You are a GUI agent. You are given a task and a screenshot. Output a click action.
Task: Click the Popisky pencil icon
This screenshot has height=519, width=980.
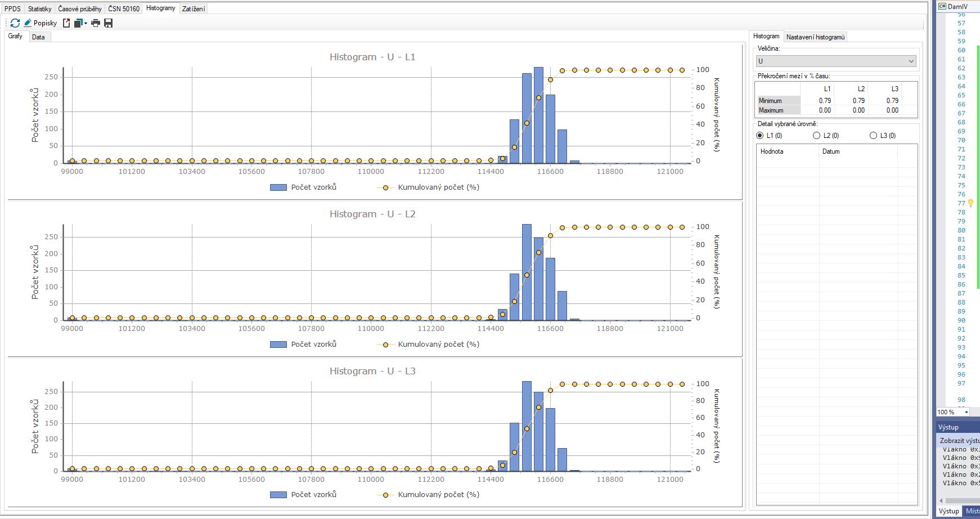point(28,23)
